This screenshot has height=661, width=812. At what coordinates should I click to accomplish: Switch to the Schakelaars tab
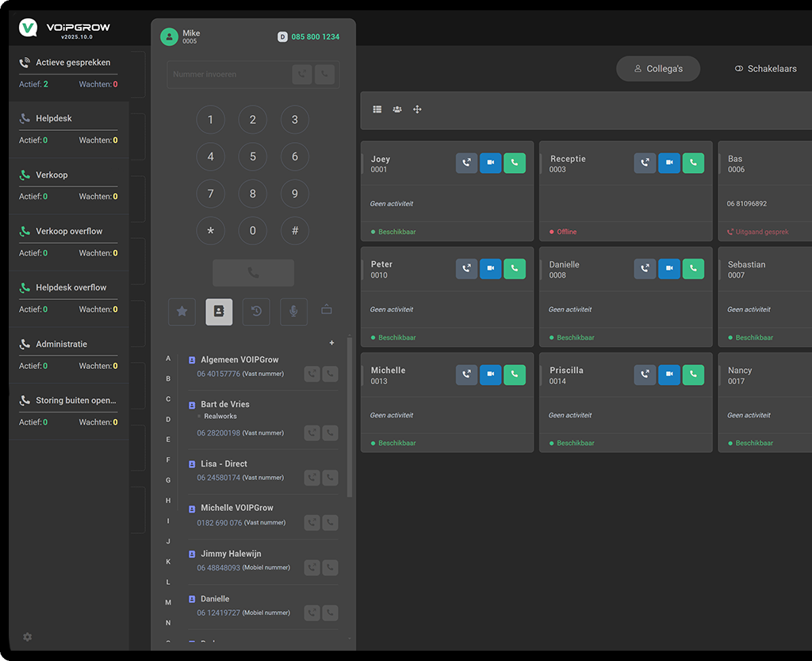click(764, 69)
